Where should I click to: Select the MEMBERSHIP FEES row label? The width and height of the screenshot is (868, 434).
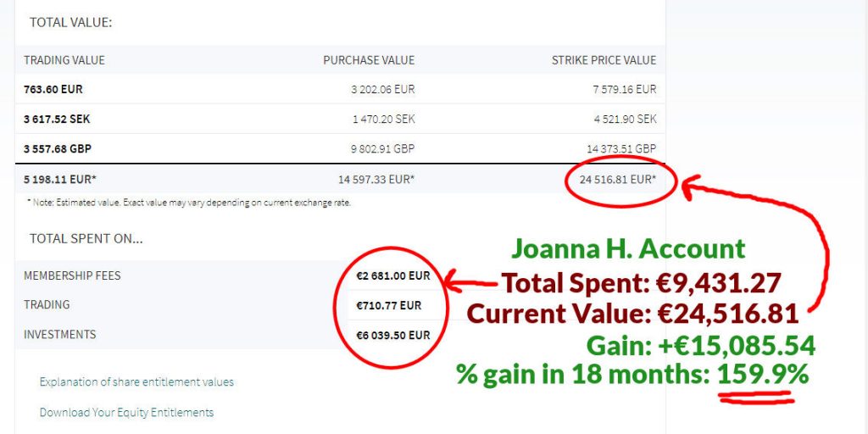pyautogui.click(x=72, y=275)
